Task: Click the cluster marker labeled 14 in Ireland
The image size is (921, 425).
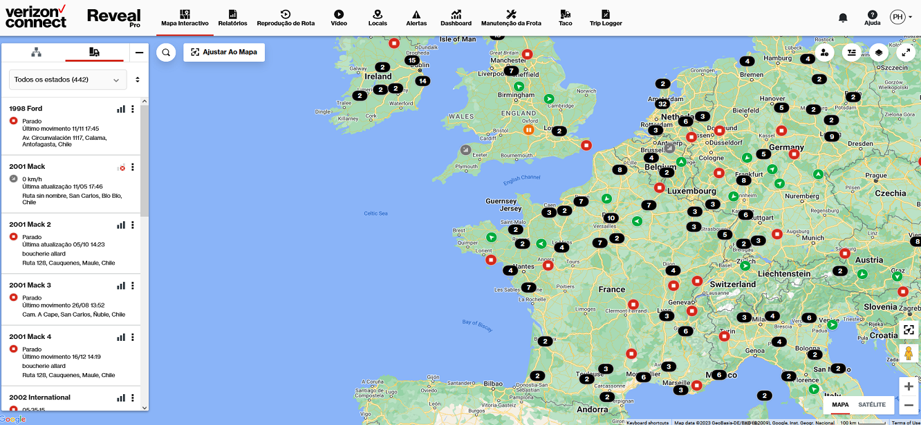Action: (422, 81)
